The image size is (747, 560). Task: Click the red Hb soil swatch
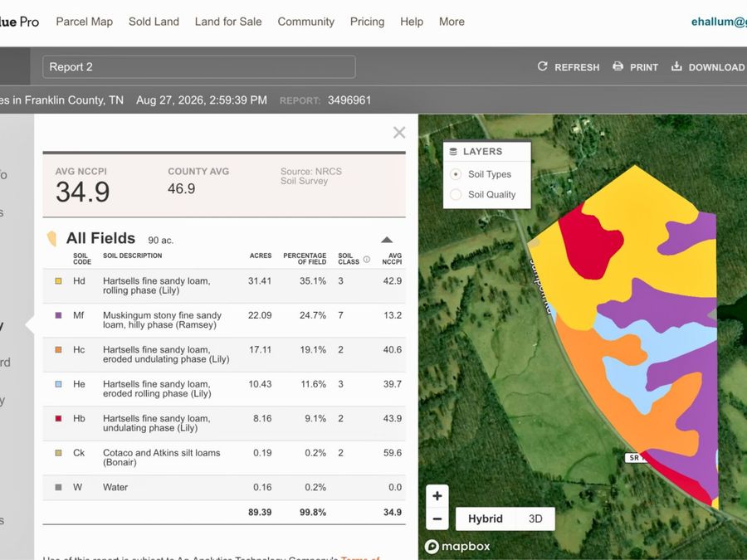[x=58, y=418]
